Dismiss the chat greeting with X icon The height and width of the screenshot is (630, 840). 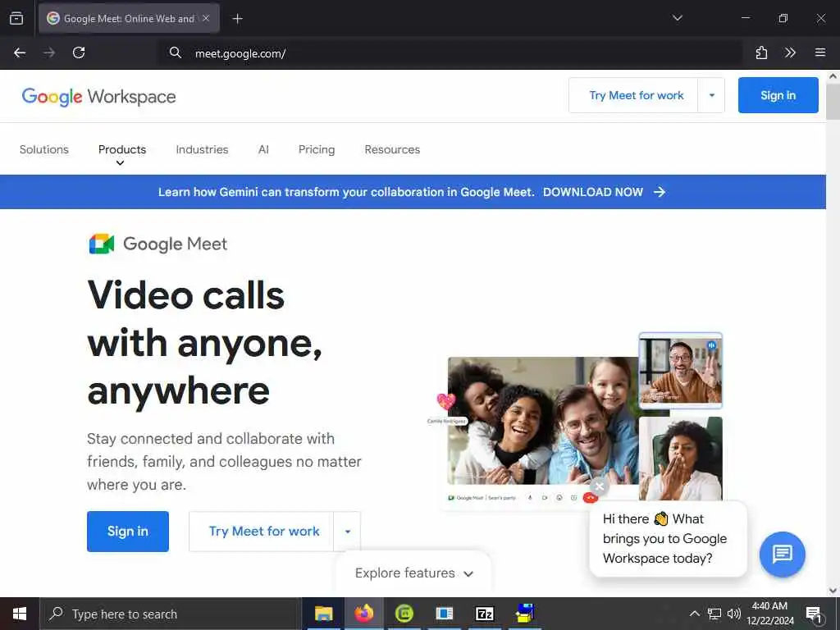599,486
